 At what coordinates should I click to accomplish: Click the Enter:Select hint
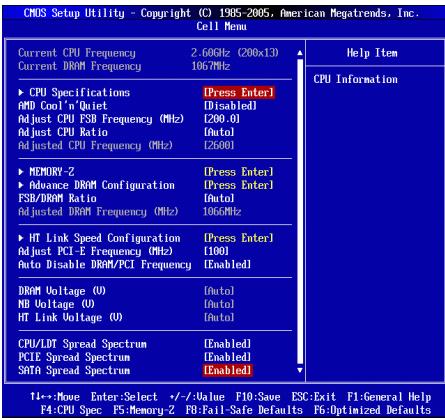click(x=124, y=397)
